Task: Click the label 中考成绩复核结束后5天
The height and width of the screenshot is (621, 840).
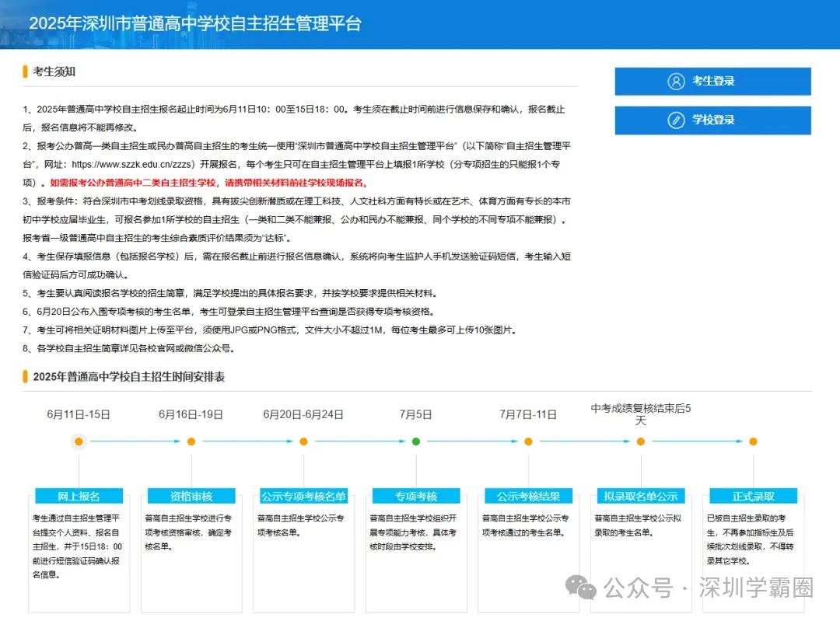Action: coord(641,414)
